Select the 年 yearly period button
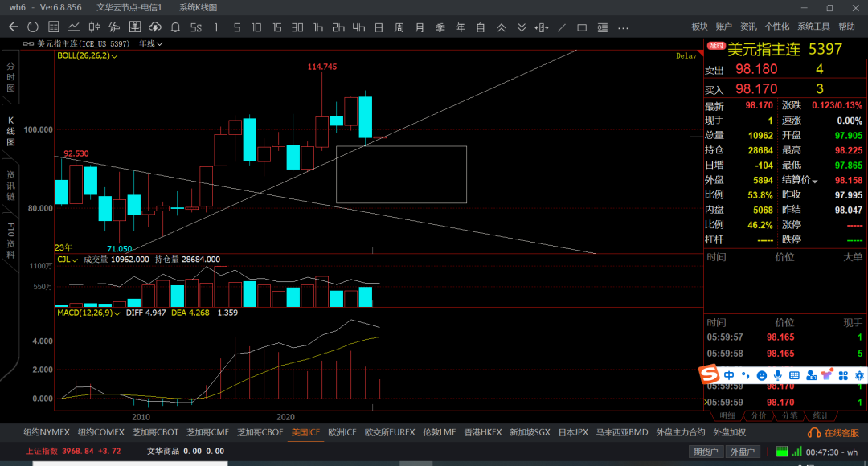 [x=460, y=27]
